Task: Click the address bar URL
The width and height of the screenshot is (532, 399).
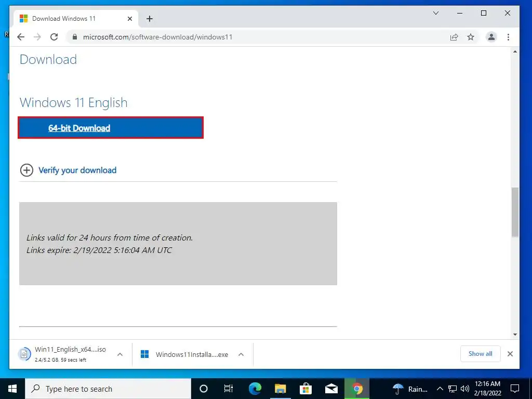Action: tap(157, 37)
